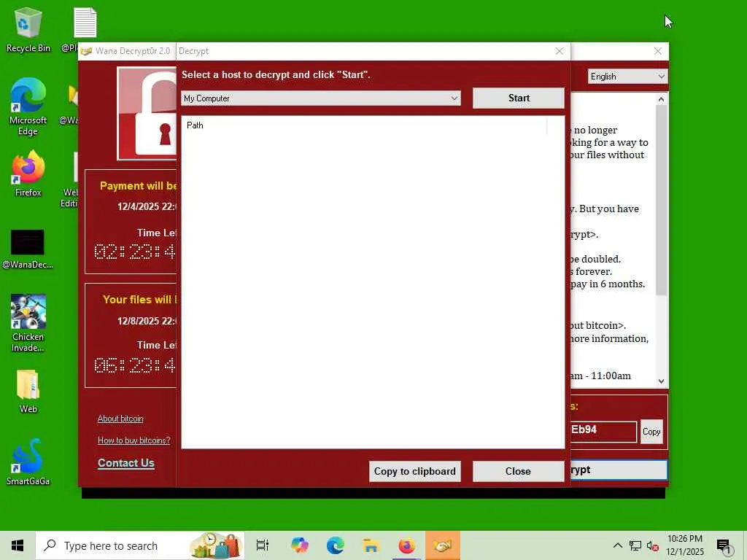Click the Windows Start button
The image size is (747, 560).
tap(18, 545)
